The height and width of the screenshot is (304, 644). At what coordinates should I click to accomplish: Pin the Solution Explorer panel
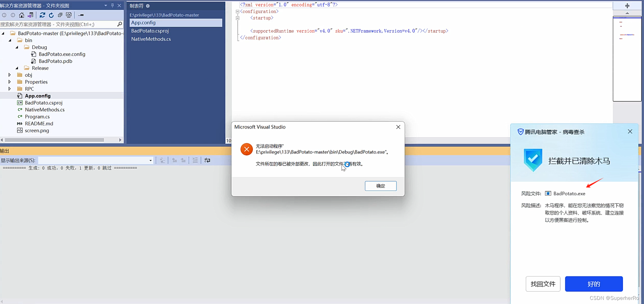(x=112, y=5)
